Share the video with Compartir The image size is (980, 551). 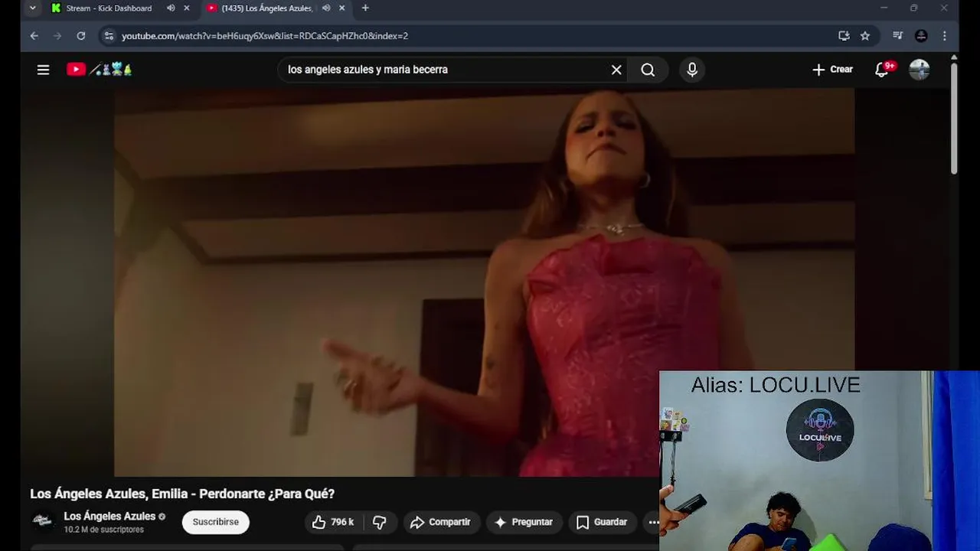click(441, 522)
